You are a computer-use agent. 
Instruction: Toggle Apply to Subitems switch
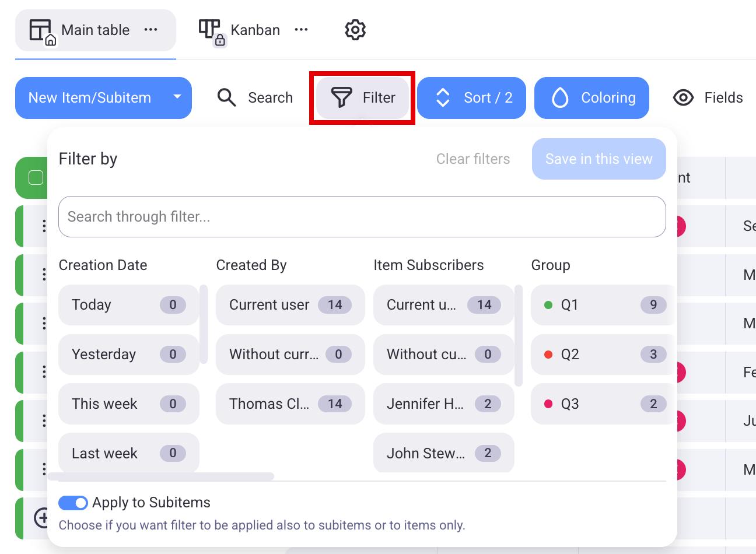tap(73, 503)
